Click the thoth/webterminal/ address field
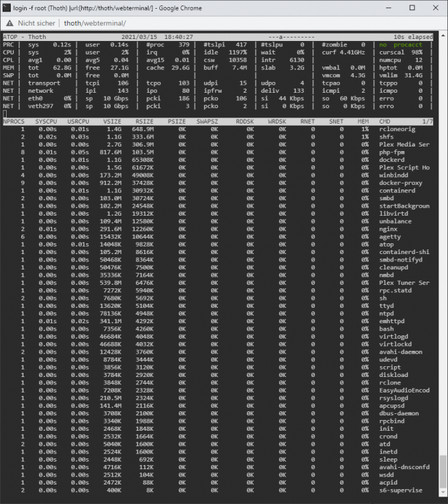The width and height of the screenshot is (448, 504). pyautogui.click(x=95, y=23)
